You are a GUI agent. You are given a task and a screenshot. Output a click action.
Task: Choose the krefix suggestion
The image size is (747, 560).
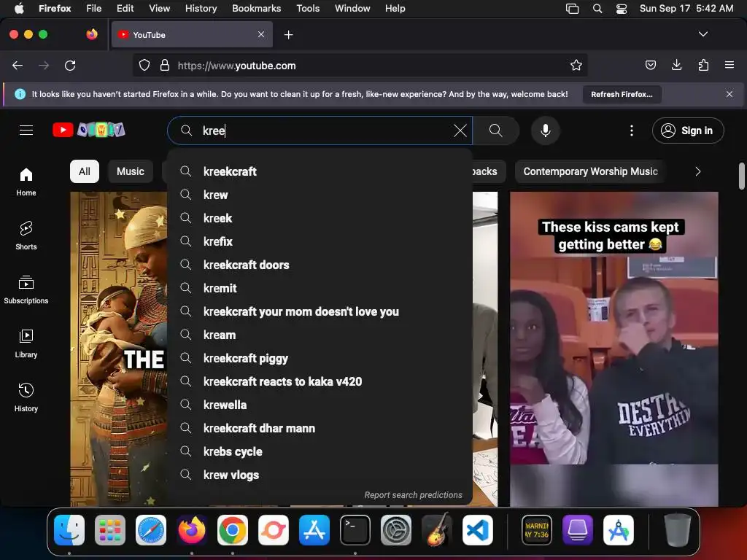pos(320,241)
